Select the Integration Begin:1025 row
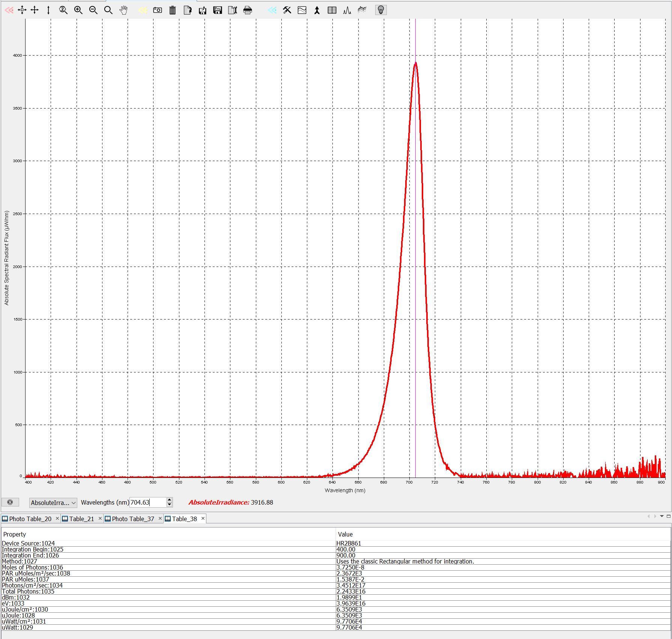The image size is (672, 639). 336,549
